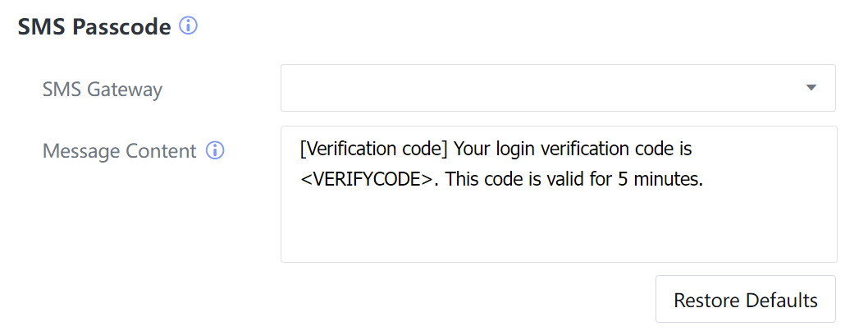This screenshot has height=331, width=868.
Task: Click the Message Content label text
Action: pos(120,151)
